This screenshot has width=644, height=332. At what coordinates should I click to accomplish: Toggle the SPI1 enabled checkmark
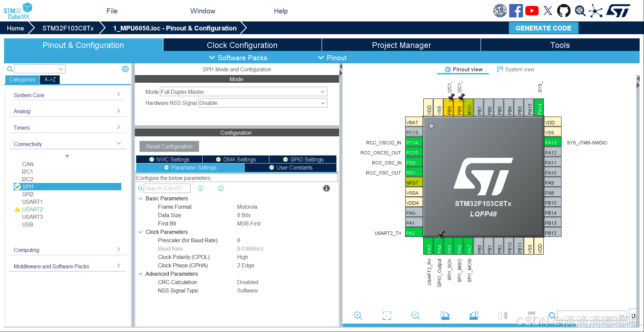click(x=17, y=187)
